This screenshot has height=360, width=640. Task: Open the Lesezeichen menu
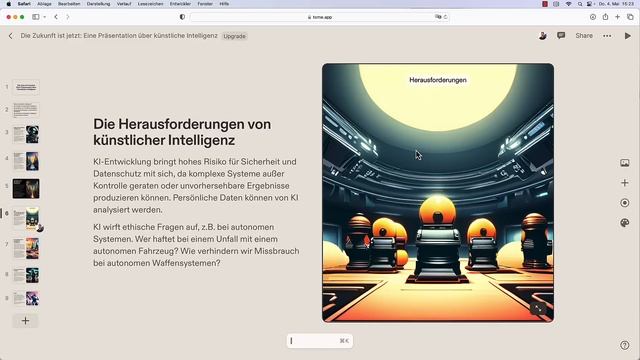(151, 4)
